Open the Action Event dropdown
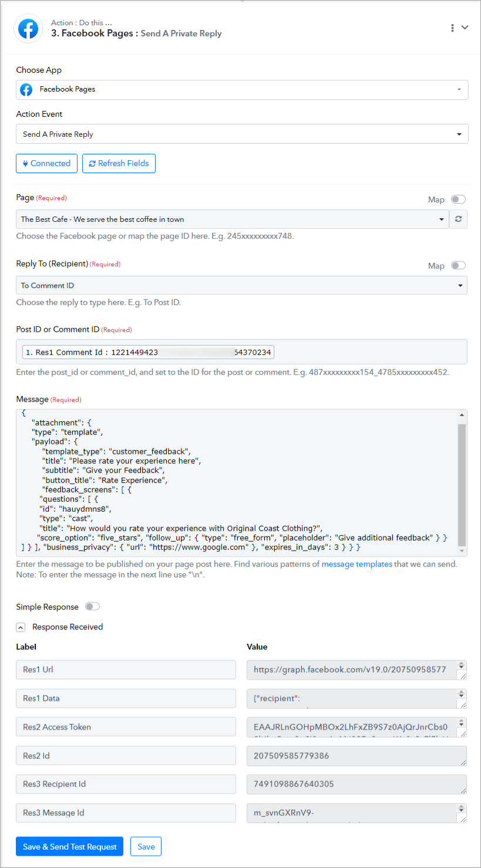The height and width of the screenshot is (868, 481). tap(242, 134)
